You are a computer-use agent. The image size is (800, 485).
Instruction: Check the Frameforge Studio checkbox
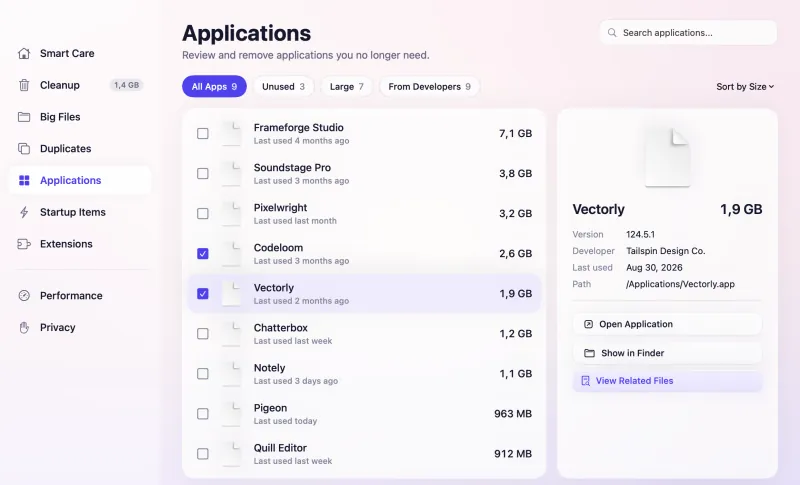(203, 134)
